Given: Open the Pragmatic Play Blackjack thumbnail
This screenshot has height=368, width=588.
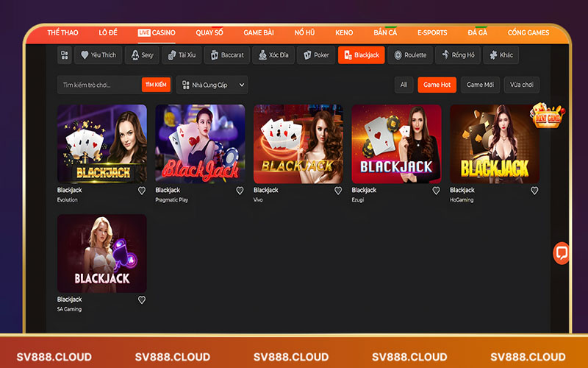Looking at the screenshot, I should click(x=200, y=144).
